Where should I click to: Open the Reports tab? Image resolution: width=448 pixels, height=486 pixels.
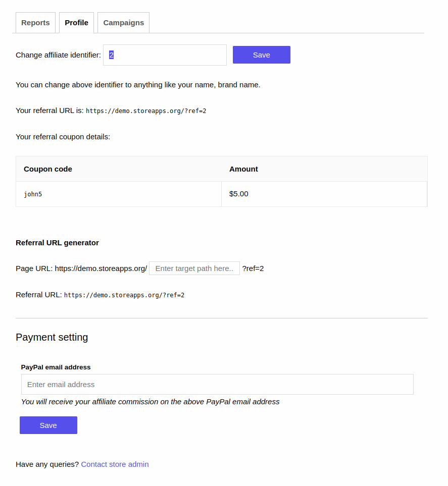[35, 23]
